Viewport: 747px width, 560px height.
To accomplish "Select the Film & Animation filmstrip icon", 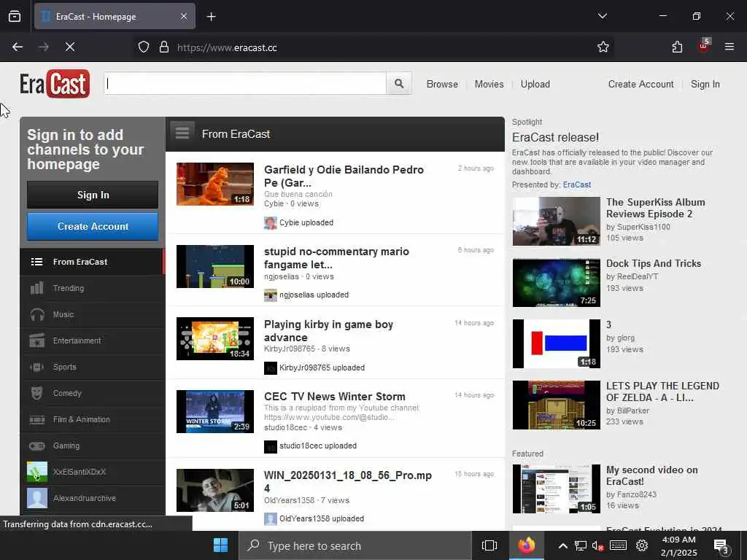I will [36, 419].
